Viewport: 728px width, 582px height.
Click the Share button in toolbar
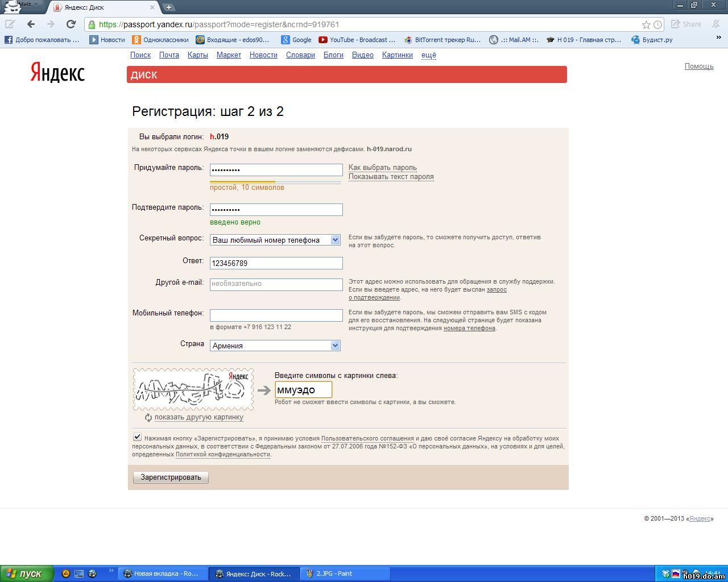[x=686, y=24]
